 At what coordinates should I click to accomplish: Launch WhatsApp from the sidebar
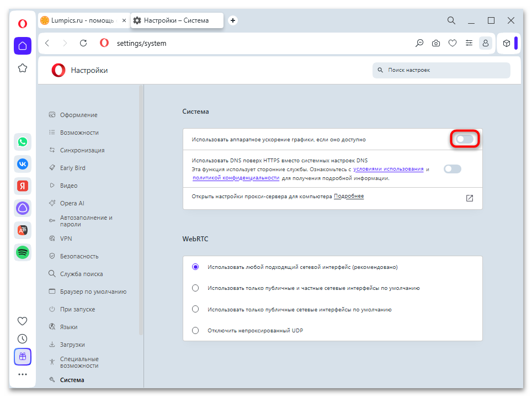(x=23, y=142)
